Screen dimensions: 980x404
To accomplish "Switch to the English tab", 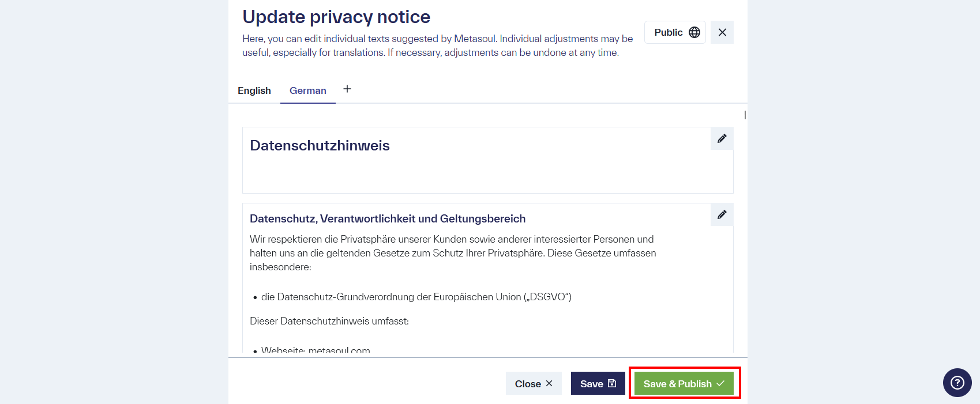I will [x=254, y=90].
